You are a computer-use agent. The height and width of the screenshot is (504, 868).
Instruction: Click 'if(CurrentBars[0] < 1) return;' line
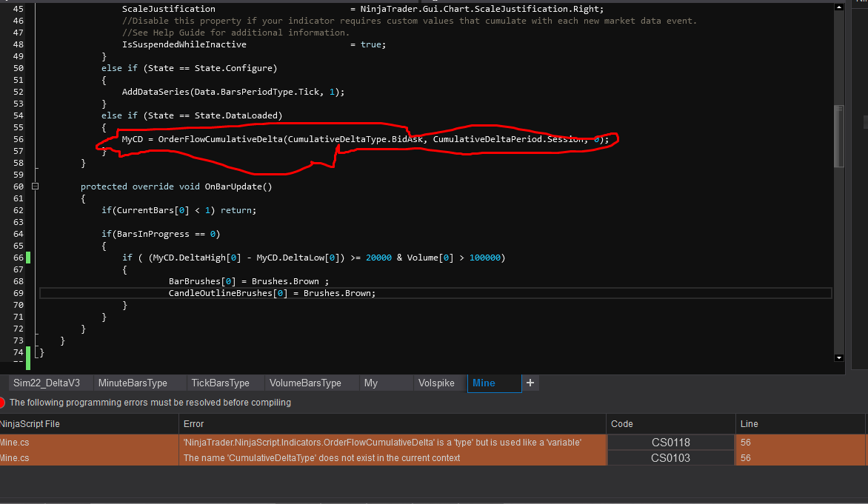pyautogui.click(x=178, y=210)
